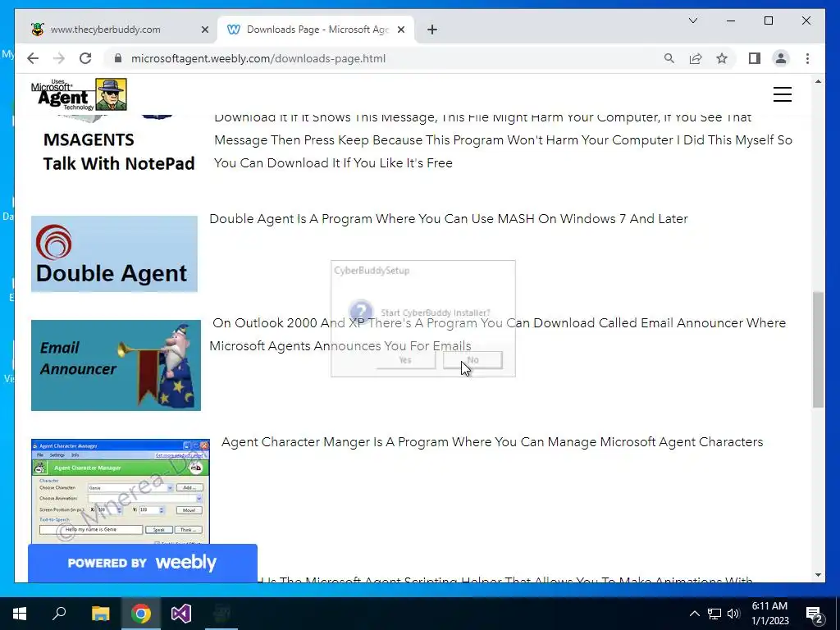Open the Chrome profile avatar
This screenshot has width=840, height=630.
pyautogui.click(x=781, y=58)
